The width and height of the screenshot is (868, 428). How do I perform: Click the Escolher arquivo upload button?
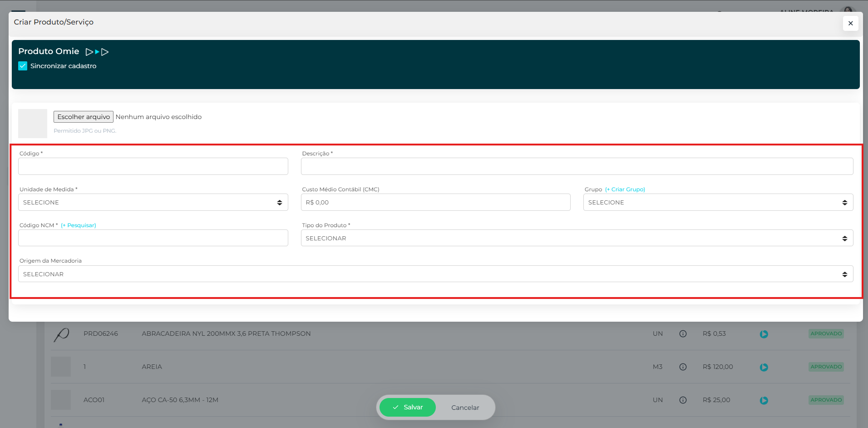pyautogui.click(x=84, y=117)
